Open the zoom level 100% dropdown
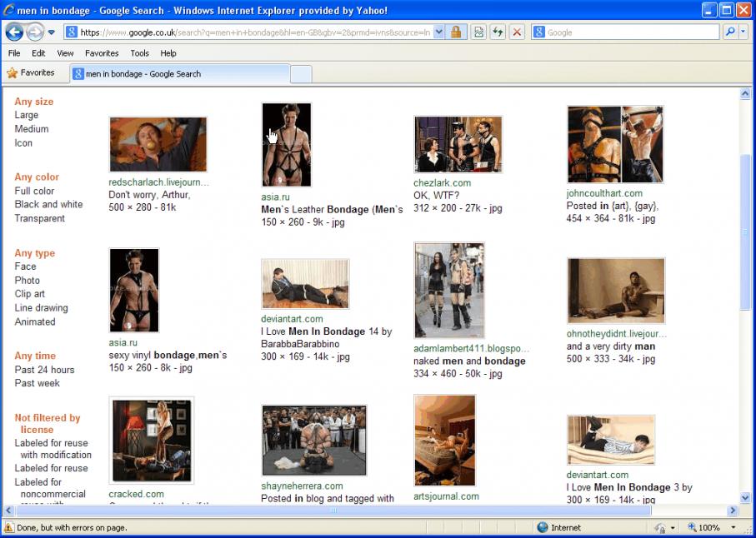The image size is (756, 538). 733,527
